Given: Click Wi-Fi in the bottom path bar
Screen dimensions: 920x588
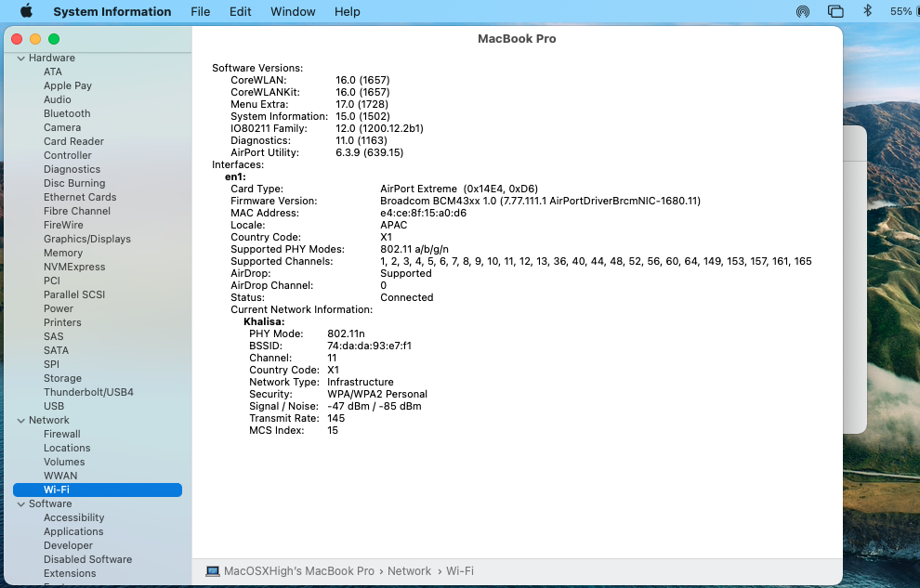Looking at the screenshot, I should click(460, 571).
